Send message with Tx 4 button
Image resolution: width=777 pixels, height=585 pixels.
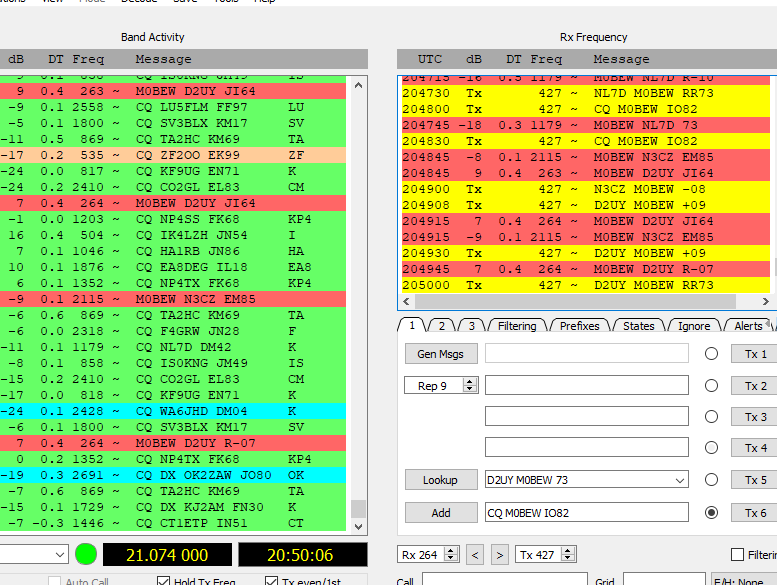755,448
